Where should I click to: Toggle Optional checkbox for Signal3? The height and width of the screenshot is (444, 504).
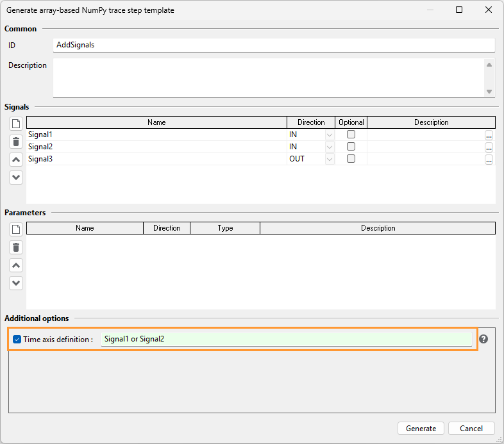[351, 159]
